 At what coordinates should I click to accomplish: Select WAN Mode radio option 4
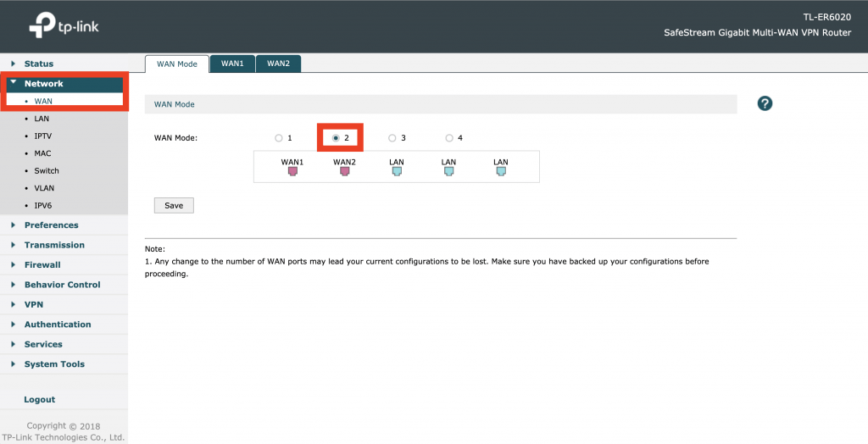pyautogui.click(x=449, y=138)
